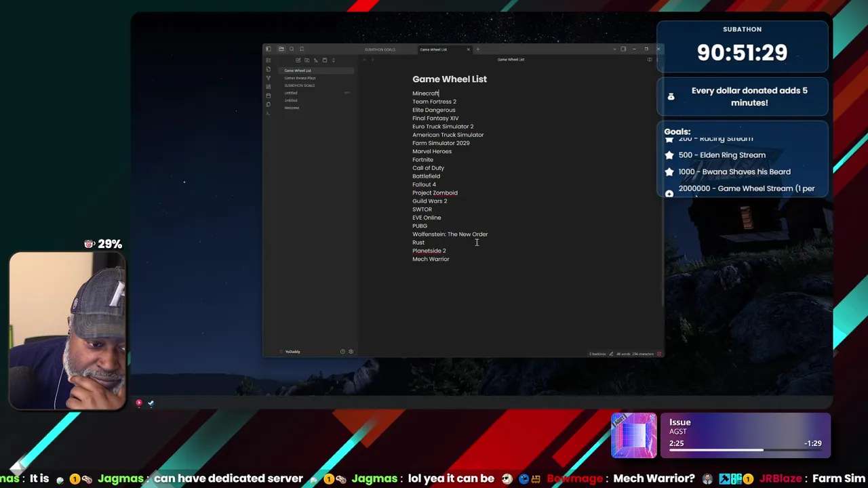Click the New note icon
Viewport: 868px width, 488px height.
coord(298,60)
